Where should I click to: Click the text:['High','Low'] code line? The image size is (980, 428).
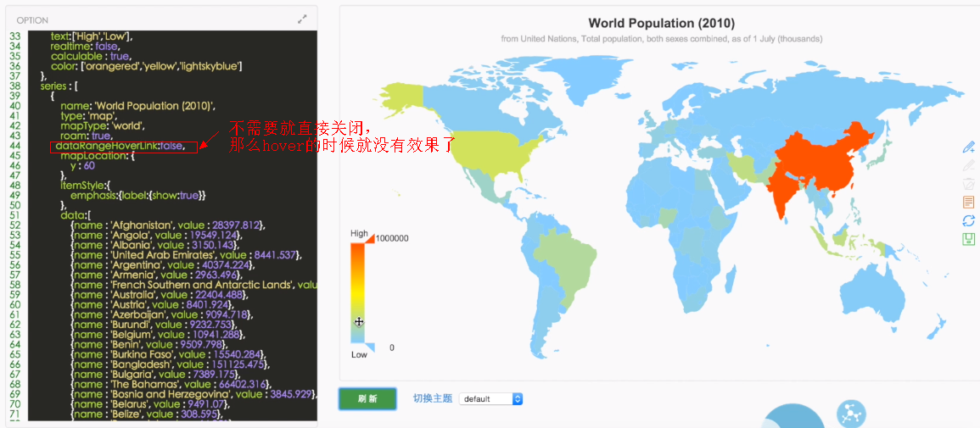coord(92,36)
